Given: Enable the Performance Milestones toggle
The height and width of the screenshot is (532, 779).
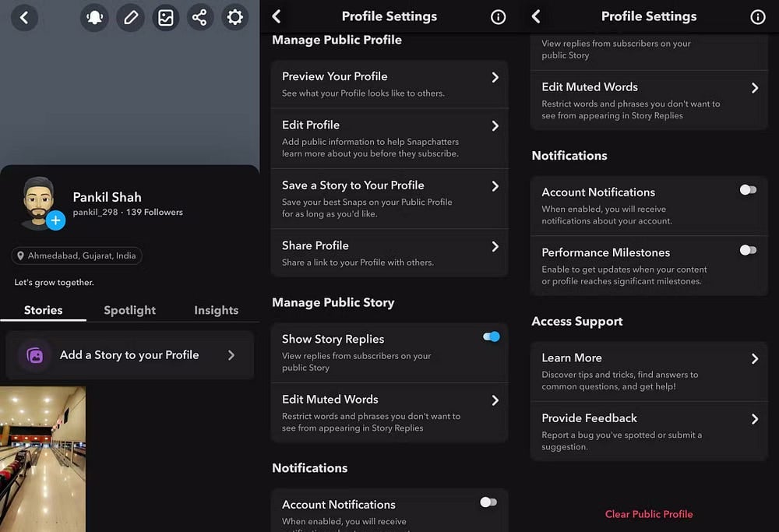Looking at the screenshot, I should 748,250.
